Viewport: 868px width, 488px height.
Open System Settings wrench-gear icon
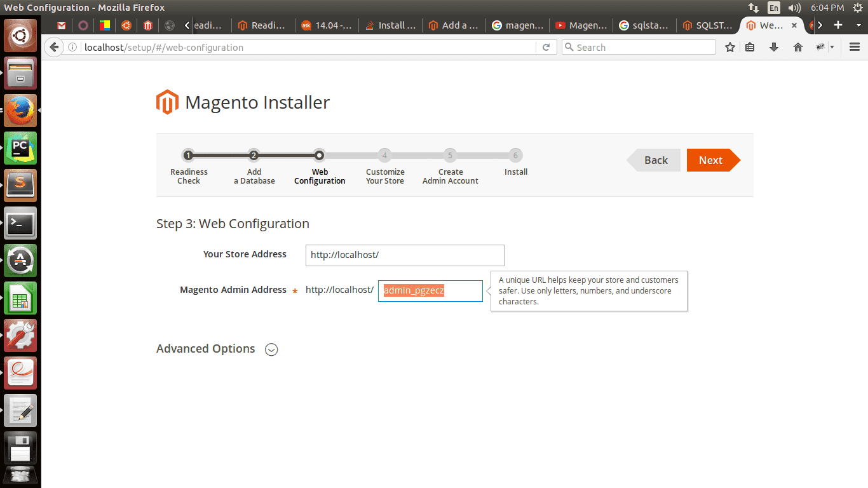pos(20,335)
